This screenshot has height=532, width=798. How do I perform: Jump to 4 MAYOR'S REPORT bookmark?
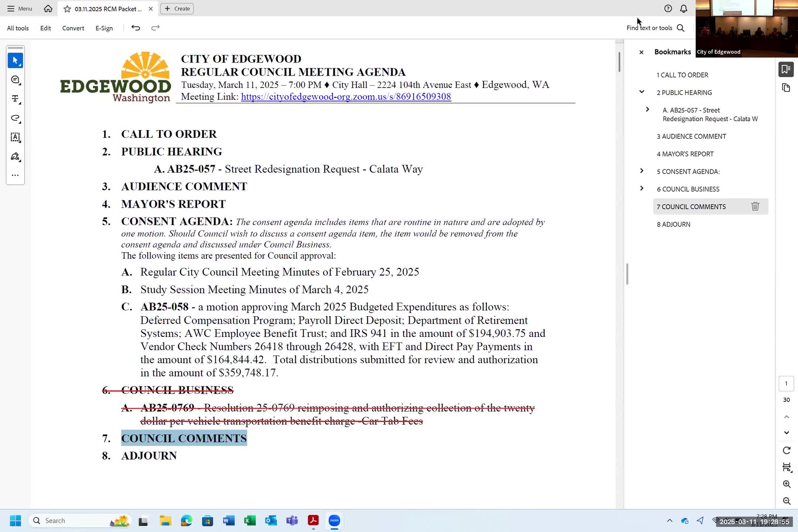685,154
